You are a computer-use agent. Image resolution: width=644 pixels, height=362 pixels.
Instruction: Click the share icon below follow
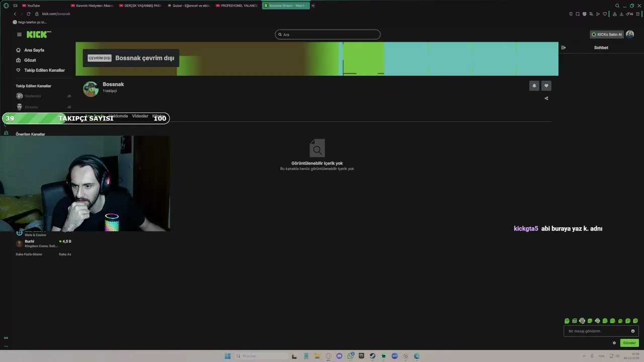click(546, 99)
